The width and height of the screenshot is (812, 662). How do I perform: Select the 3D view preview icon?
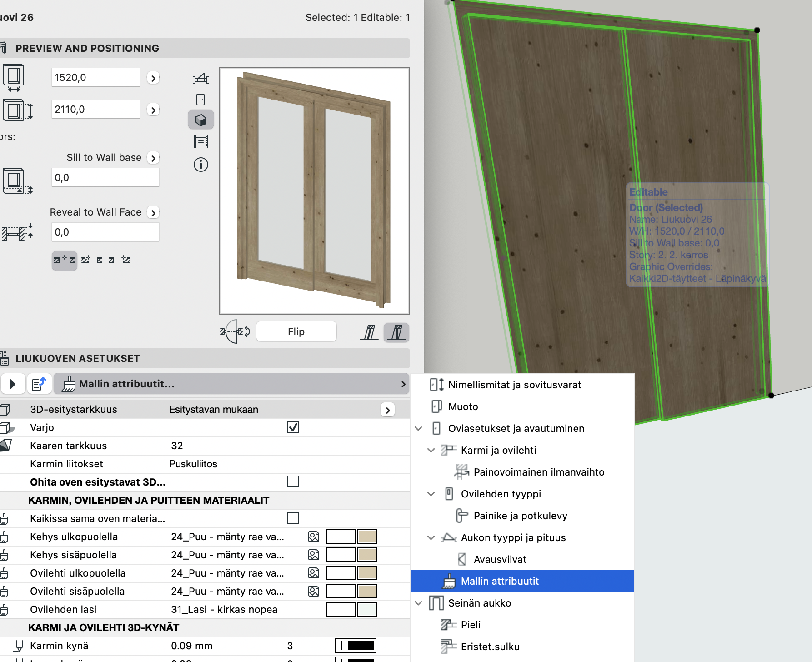pos(200,120)
